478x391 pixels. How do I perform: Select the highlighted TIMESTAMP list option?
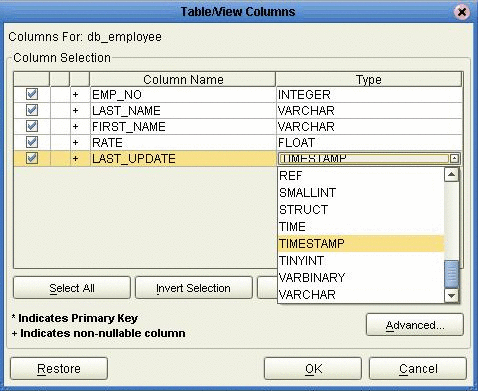[361, 244]
